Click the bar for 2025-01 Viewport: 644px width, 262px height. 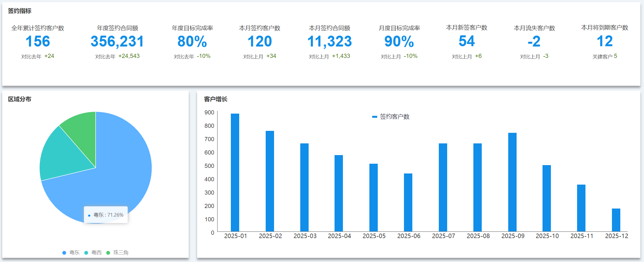pyautogui.click(x=235, y=173)
